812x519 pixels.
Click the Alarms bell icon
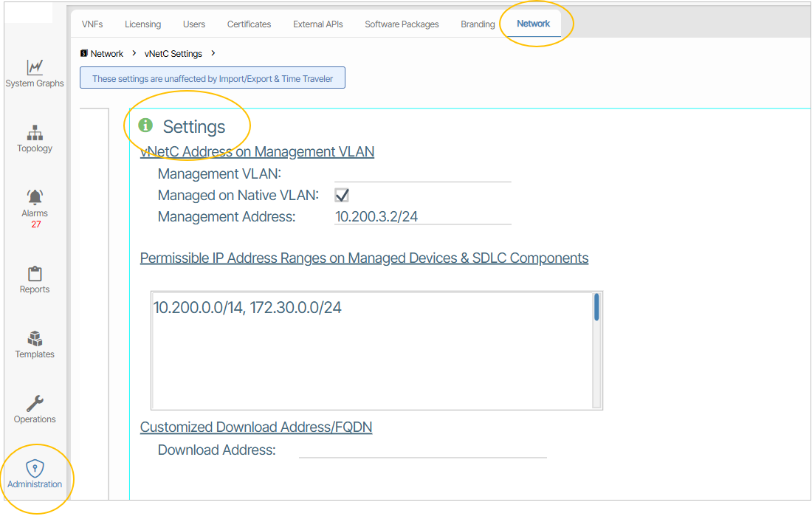tap(35, 197)
